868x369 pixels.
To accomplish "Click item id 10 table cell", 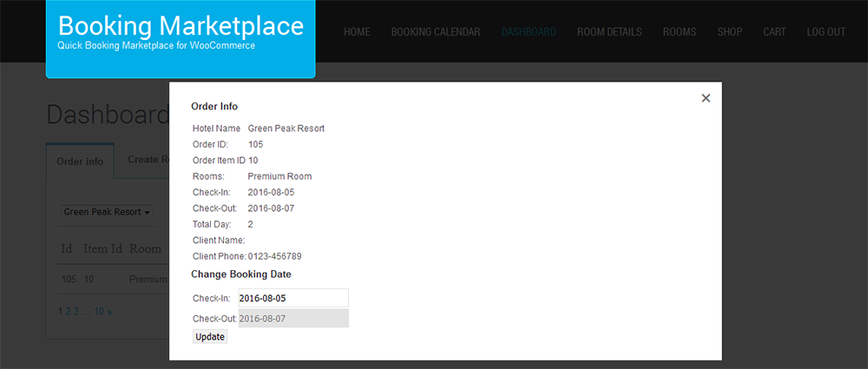I will 89,280.
